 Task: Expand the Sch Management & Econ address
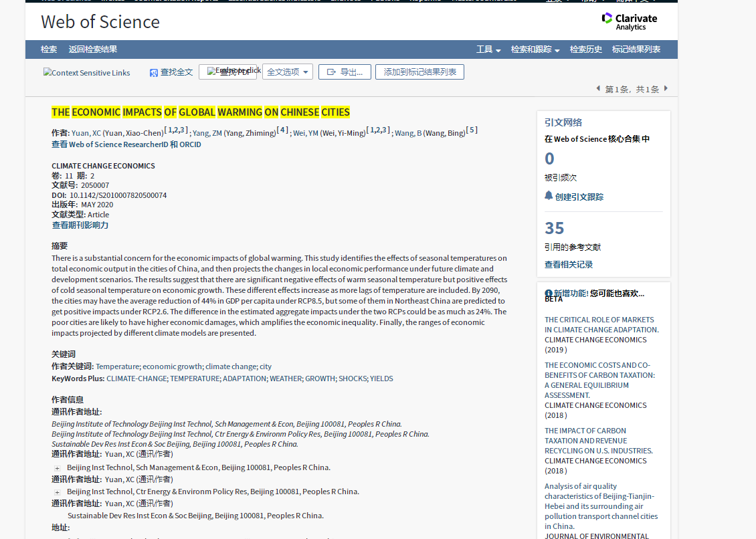[57, 468]
